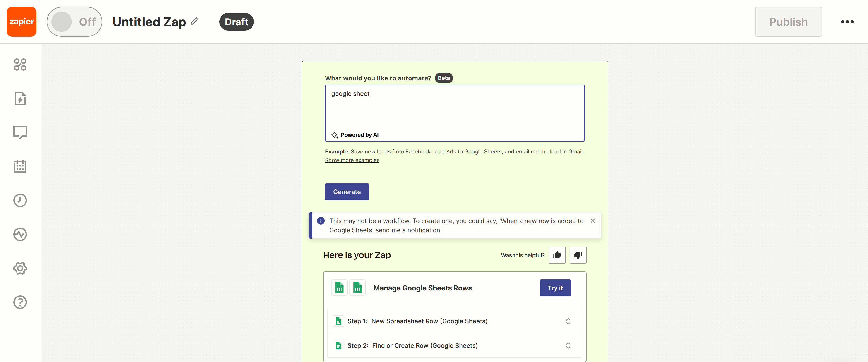The image size is (868, 362).
Task: Open the help or support icon
Action: point(20,303)
